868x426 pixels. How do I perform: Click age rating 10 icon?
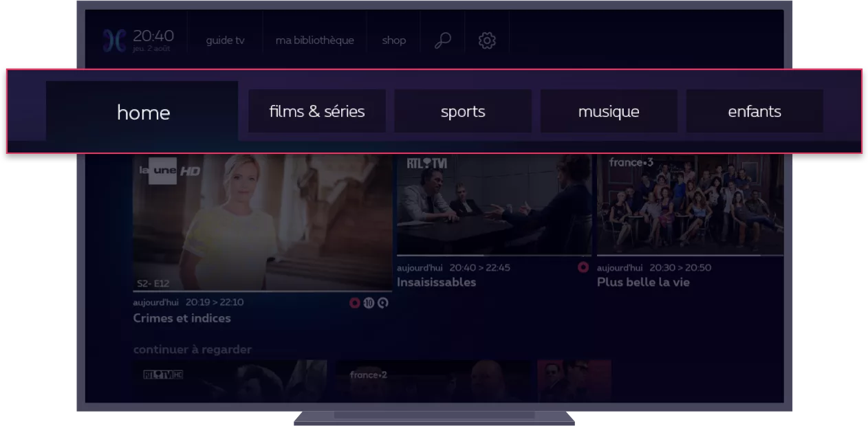369,302
